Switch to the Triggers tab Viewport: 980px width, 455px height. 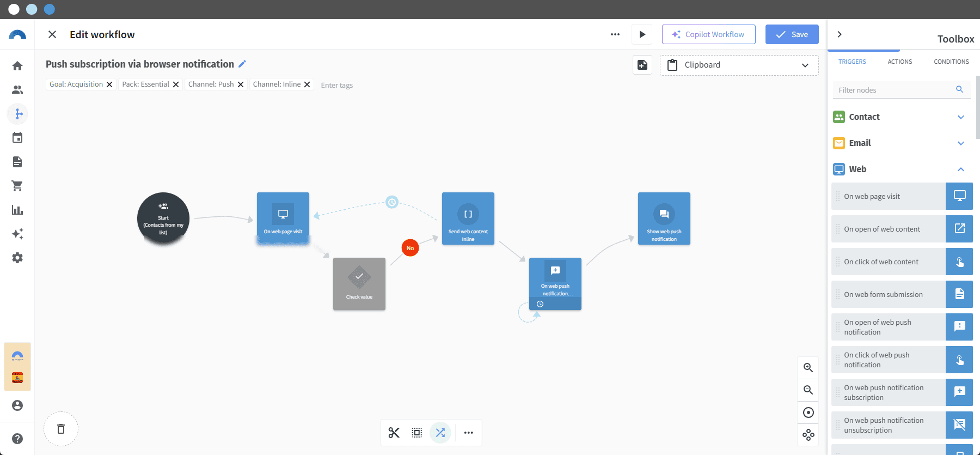(852, 62)
